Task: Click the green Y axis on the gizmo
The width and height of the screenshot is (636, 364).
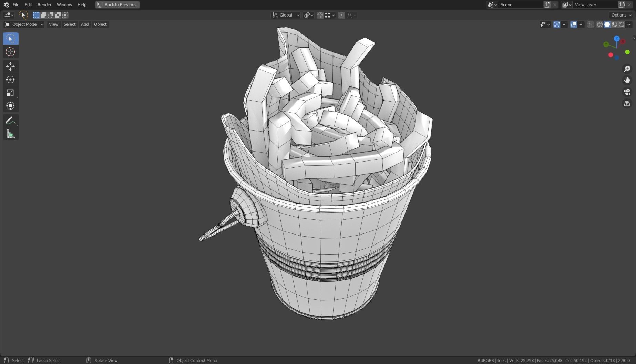Action: click(606, 44)
